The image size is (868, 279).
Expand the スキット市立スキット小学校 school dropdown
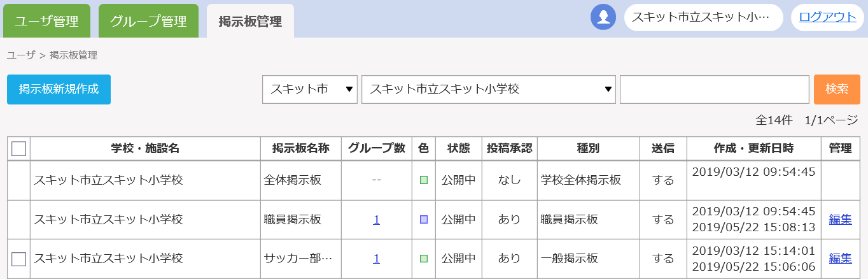click(x=488, y=89)
